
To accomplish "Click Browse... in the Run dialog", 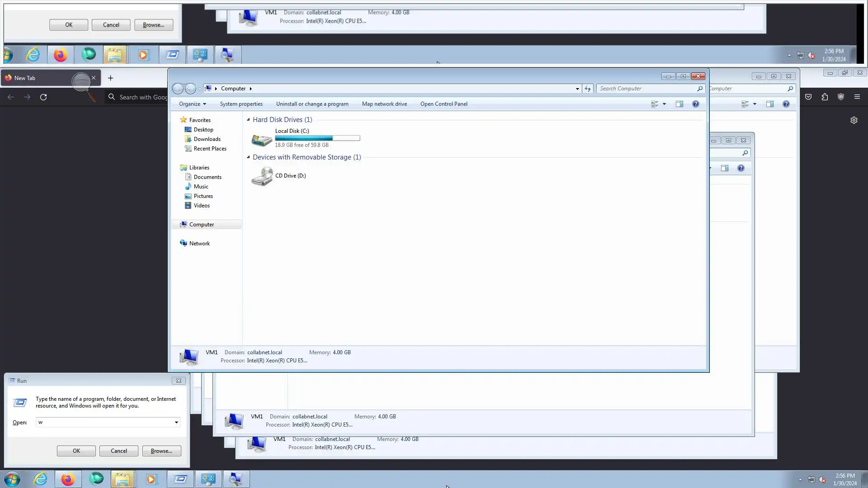I will point(161,451).
